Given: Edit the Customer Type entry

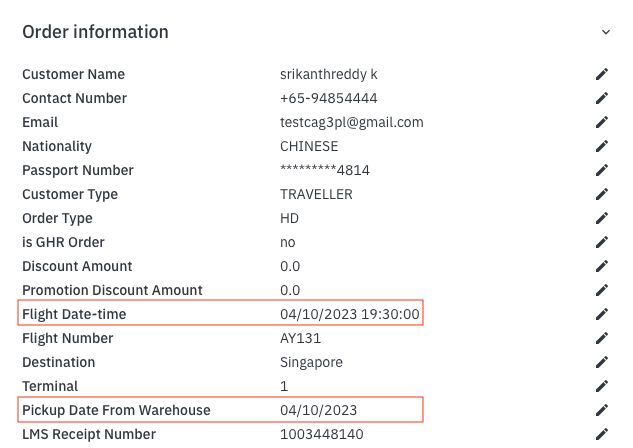Looking at the screenshot, I should tap(602, 194).
